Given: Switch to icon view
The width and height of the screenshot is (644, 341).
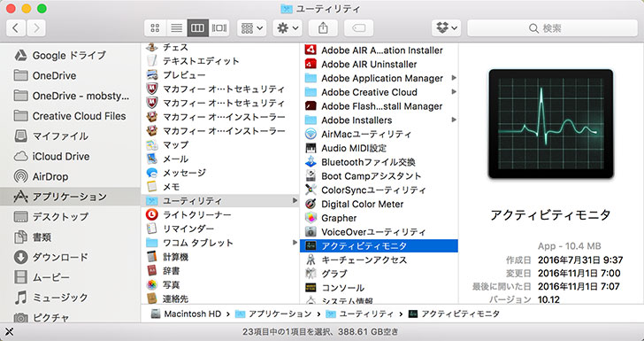Looking at the screenshot, I should point(155,28).
